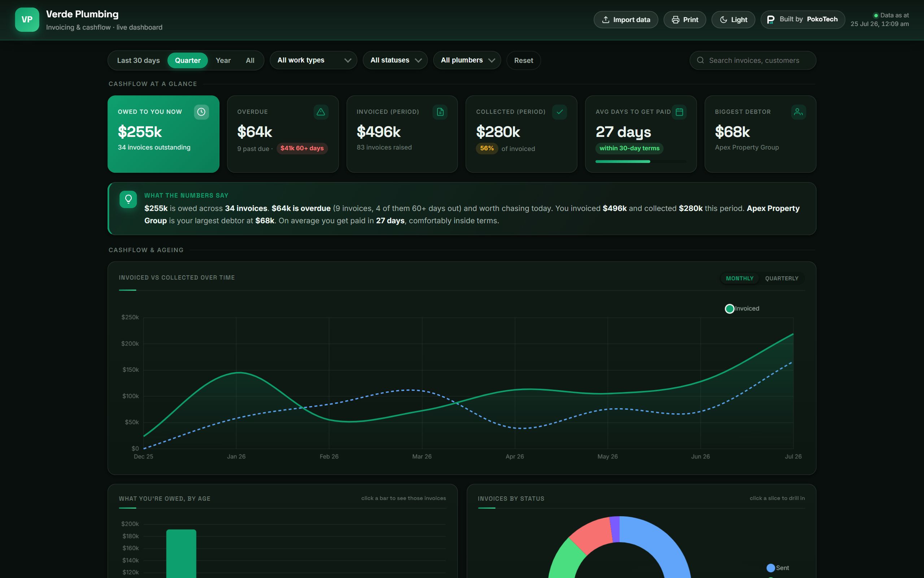Screen dimensions: 924x578
Task: Click the Print button
Action: 684,20
